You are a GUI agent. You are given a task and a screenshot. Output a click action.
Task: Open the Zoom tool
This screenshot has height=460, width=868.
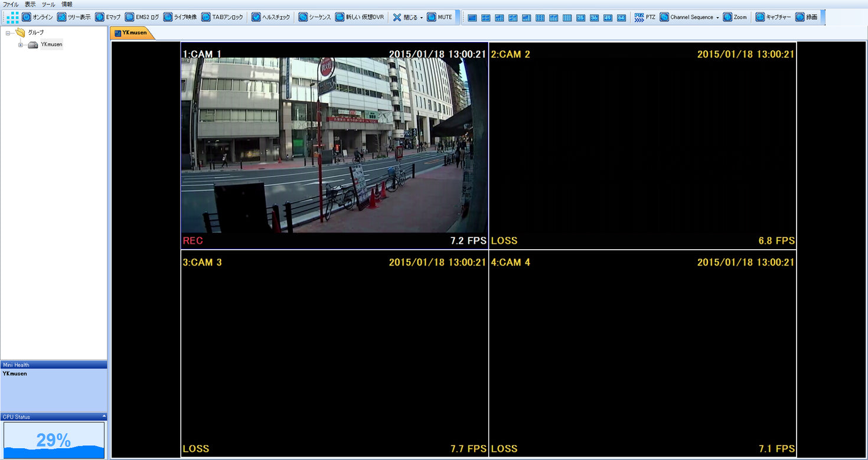click(734, 17)
